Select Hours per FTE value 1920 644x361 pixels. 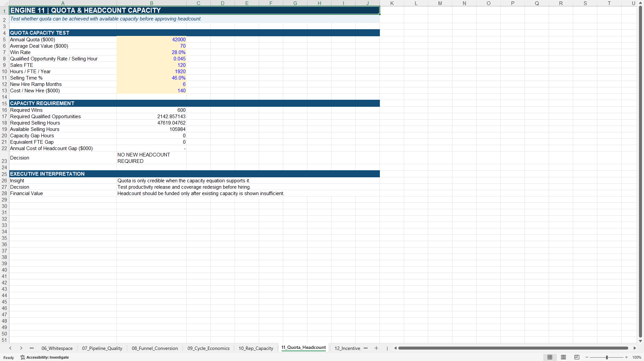[x=151, y=72]
